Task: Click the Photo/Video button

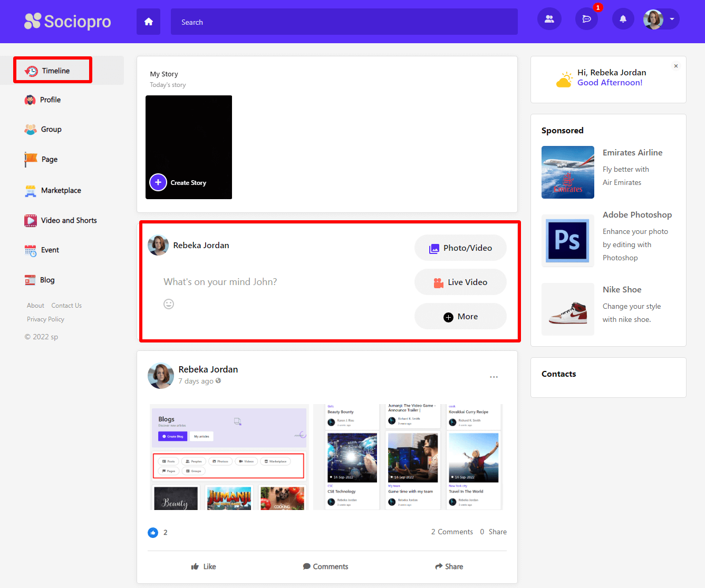Action: [460, 248]
